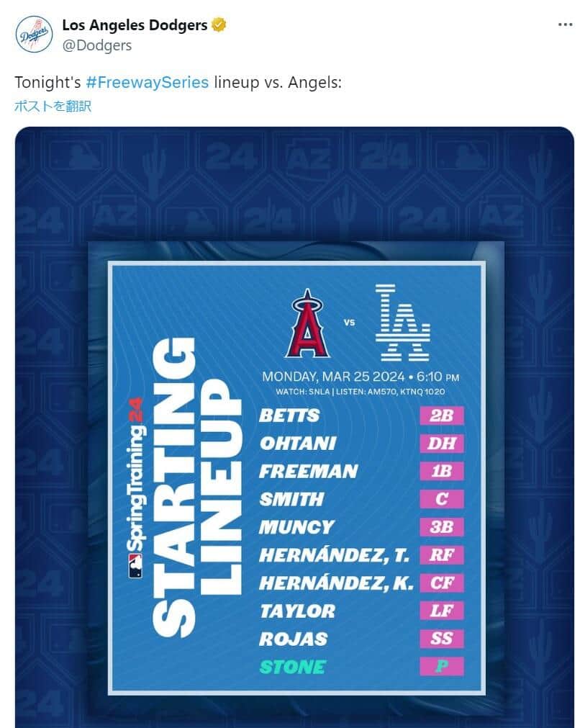The image size is (585, 728).
Task: Click the MLB Spring Training 24 logo
Action: pyautogui.click(x=135, y=488)
